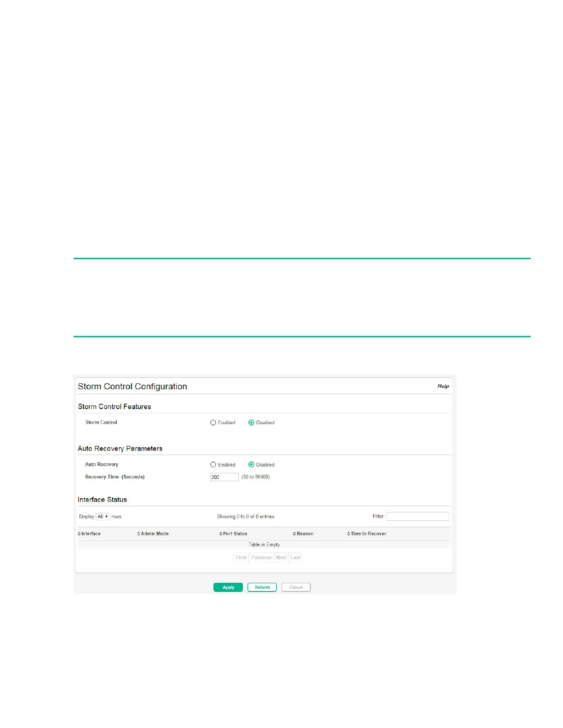Click the Filter input field
The height and width of the screenshot is (728, 563).
tap(418, 516)
